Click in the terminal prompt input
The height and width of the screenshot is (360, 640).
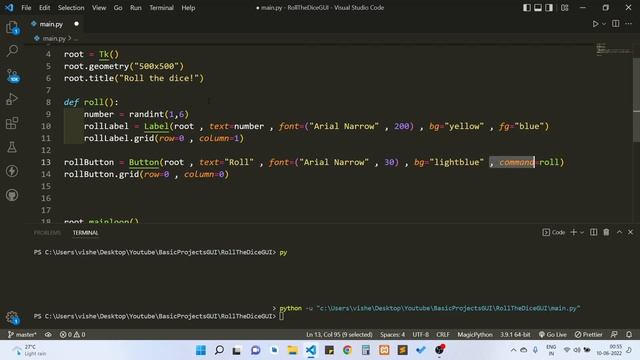(281, 316)
